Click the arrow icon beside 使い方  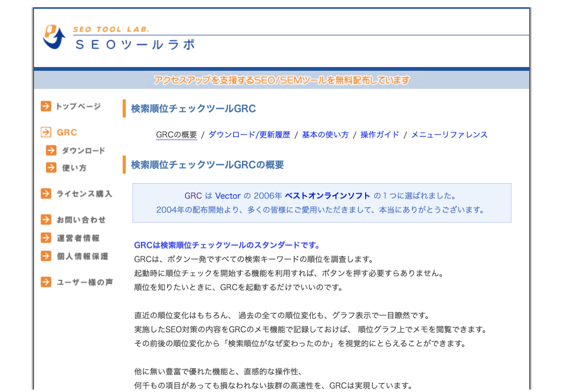tap(51, 167)
